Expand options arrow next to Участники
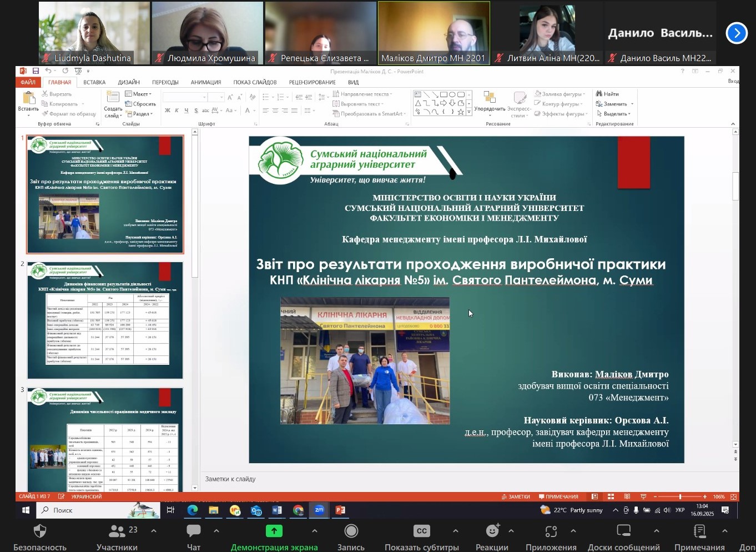The image size is (756, 552). click(154, 531)
